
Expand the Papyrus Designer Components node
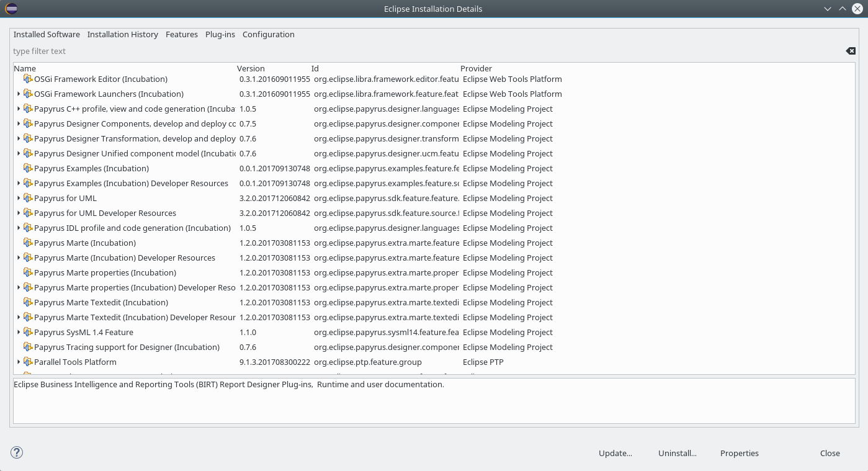click(x=19, y=123)
